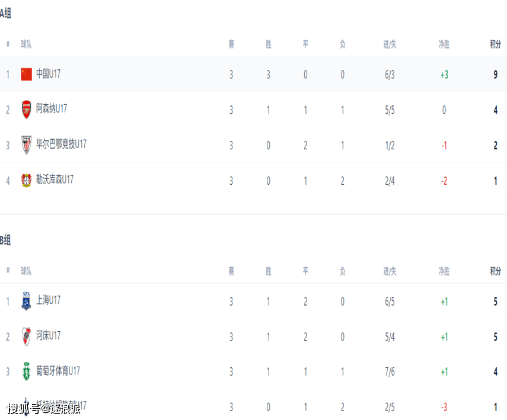Open the 葡萄牙体育U17 team name
507x420 pixels.
[58, 371]
